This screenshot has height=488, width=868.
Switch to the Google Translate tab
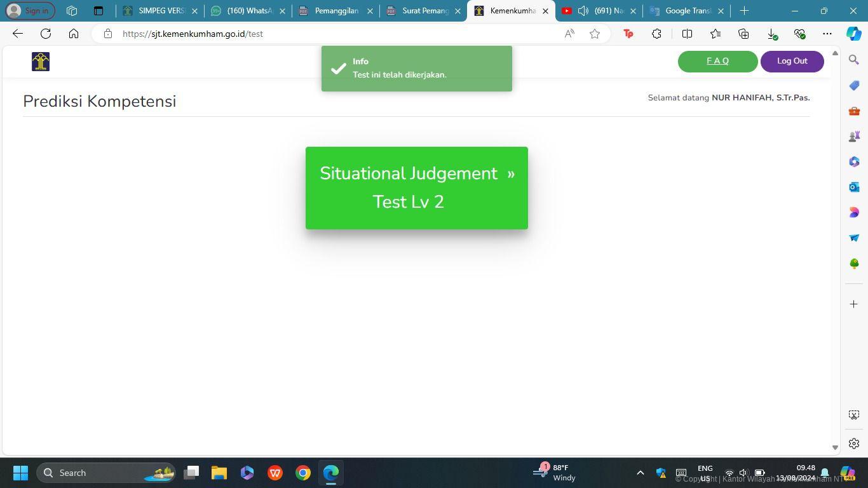click(687, 11)
